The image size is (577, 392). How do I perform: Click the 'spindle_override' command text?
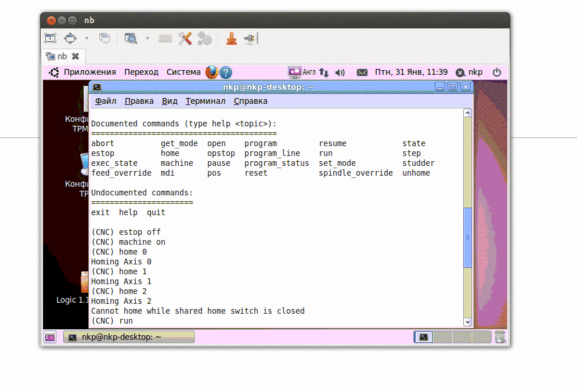(356, 173)
